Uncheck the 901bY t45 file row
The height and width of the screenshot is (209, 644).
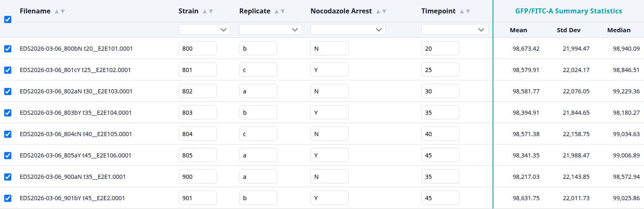[x=8, y=198]
